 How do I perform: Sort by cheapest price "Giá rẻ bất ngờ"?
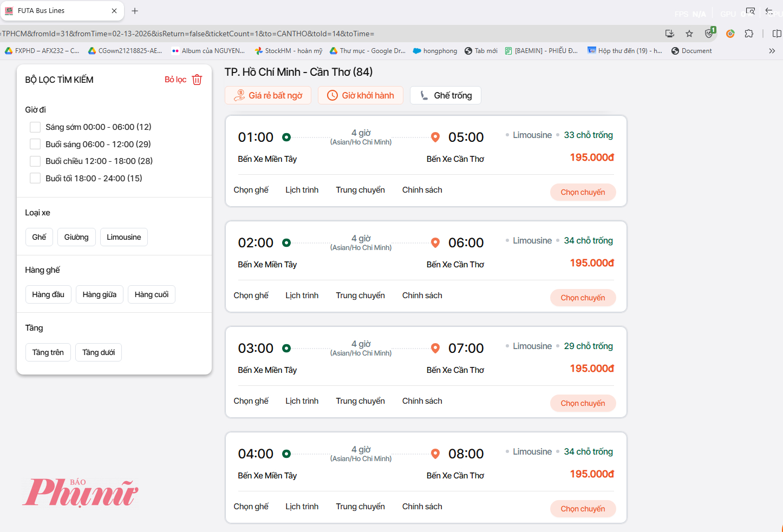tap(268, 95)
